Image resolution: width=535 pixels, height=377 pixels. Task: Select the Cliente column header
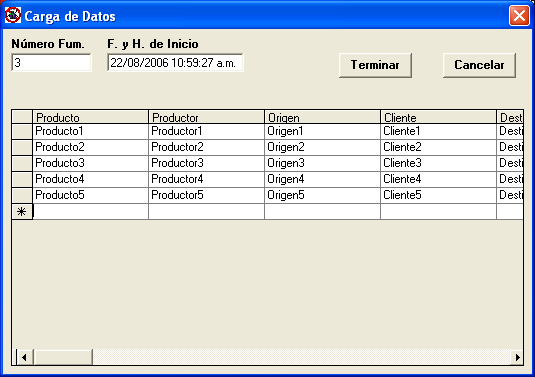pyautogui.click(x=438, y=117)
